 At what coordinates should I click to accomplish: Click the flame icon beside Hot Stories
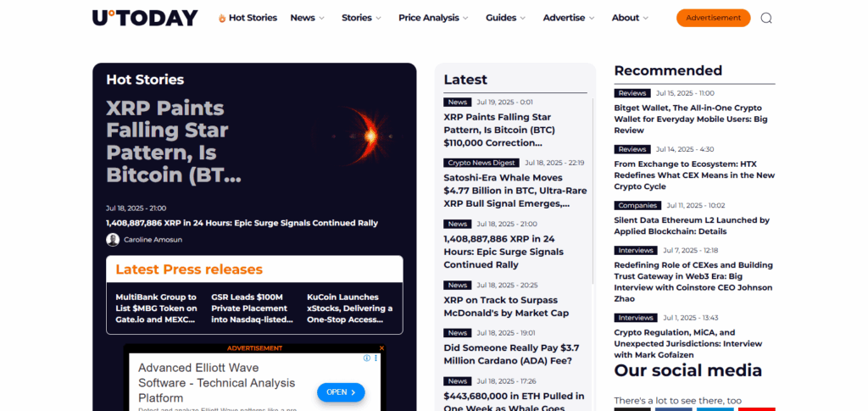point(222,19)
